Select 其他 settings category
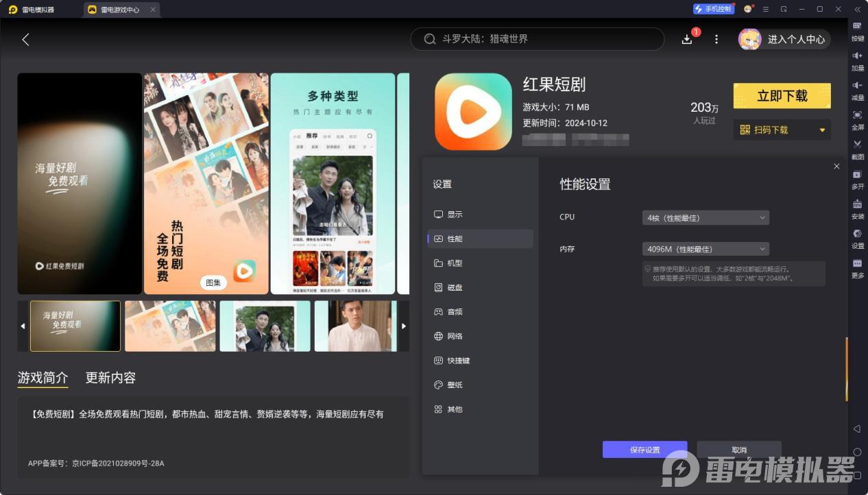 [x=480, y=409]
